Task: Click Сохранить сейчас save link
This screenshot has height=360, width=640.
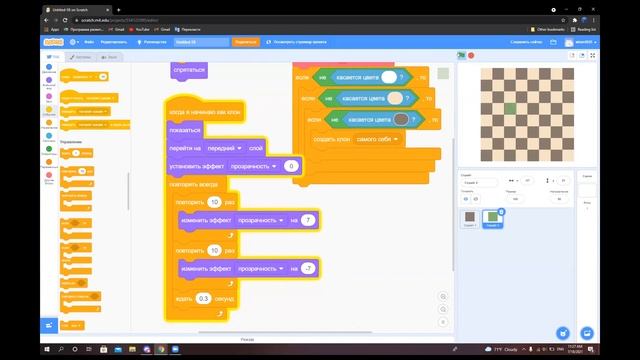Action: (526, 42)
